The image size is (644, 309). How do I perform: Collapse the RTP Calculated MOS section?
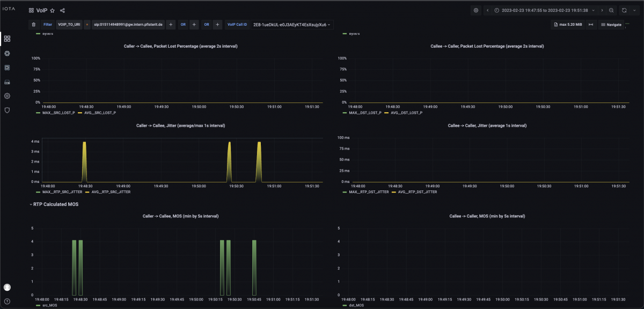click(31, 204)
